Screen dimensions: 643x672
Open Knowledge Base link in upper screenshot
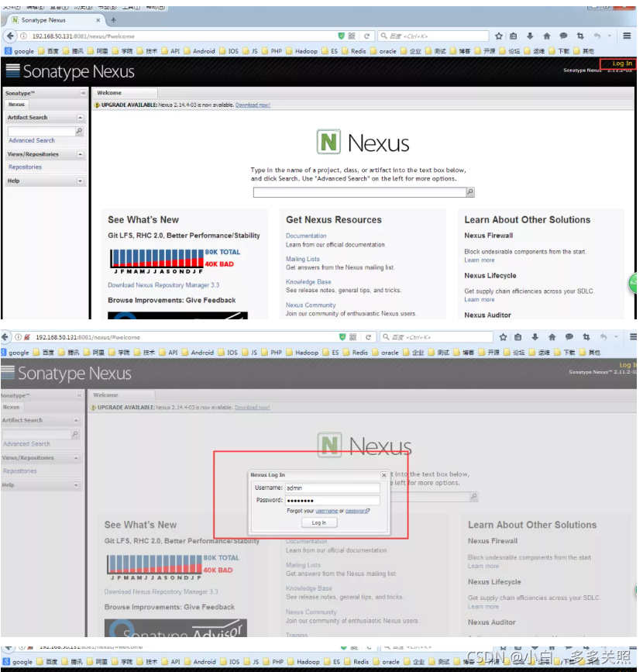(x=308, y=282)
